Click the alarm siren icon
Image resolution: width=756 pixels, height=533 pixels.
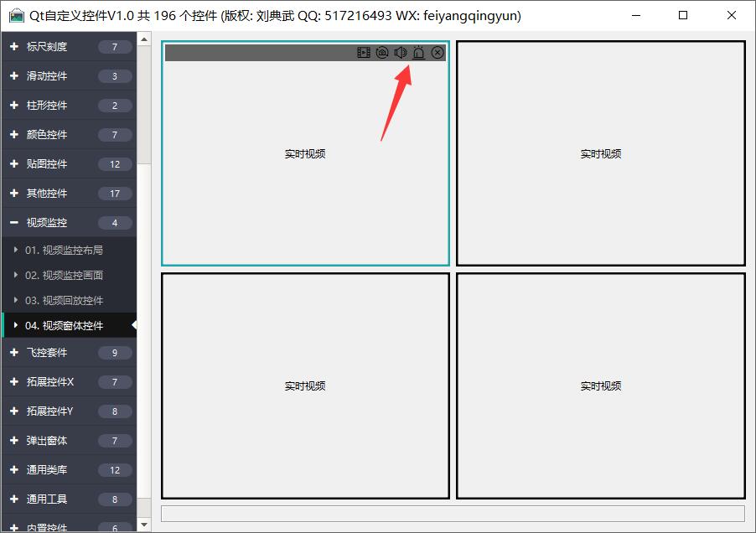418,53
